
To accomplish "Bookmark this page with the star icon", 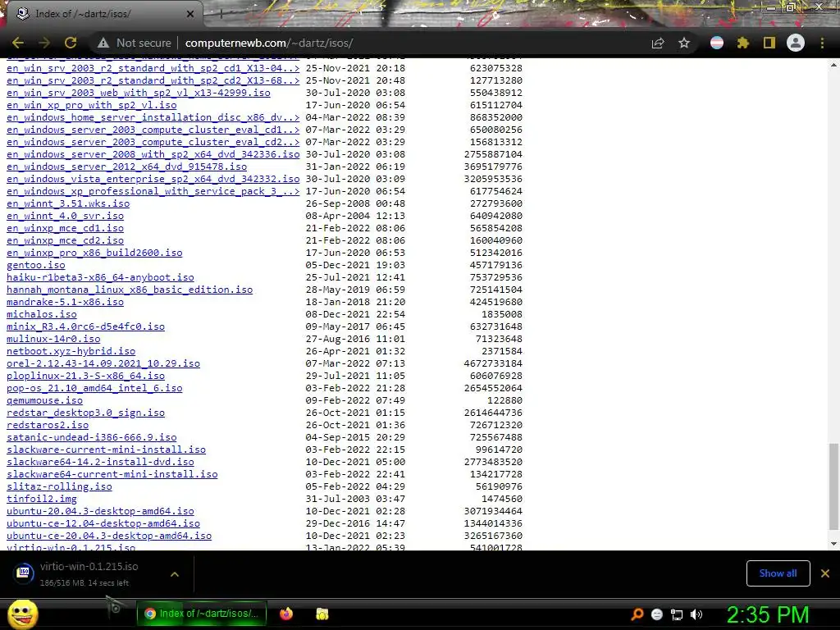I will [684, 43].
